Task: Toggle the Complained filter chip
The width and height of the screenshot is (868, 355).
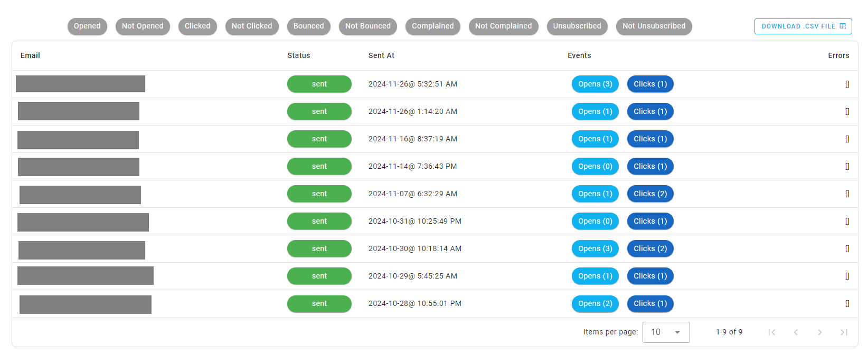Action: [433, 26]
